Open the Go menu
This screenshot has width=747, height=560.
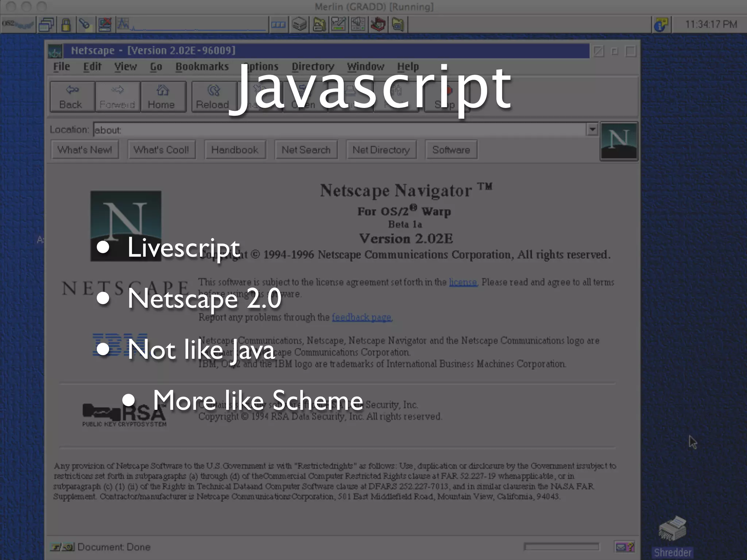(x=156, y=67)
